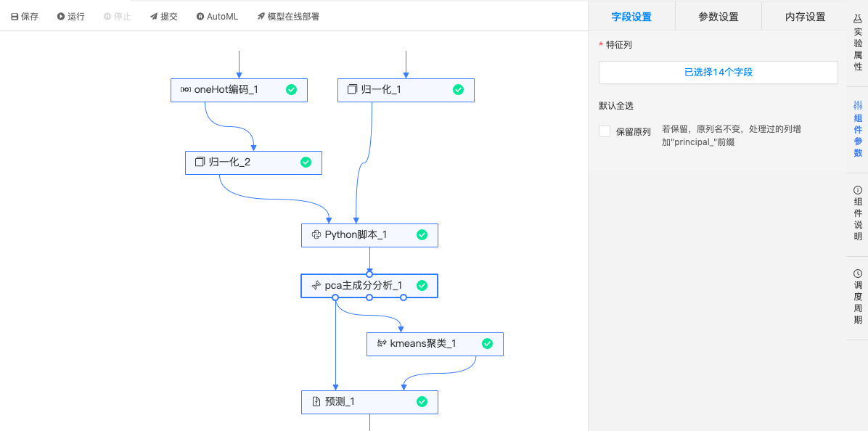The width and height of the screenshot is (868, 431).
Task: Click the oneHot编码_1 node type icon
Action: click(186, 90)
